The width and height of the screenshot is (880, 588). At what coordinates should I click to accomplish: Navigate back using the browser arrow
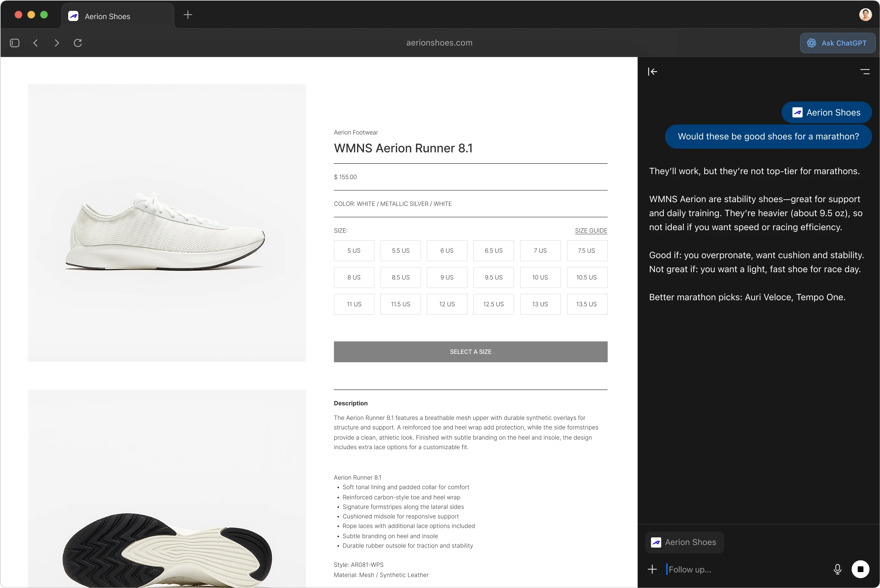click(36, 43)
